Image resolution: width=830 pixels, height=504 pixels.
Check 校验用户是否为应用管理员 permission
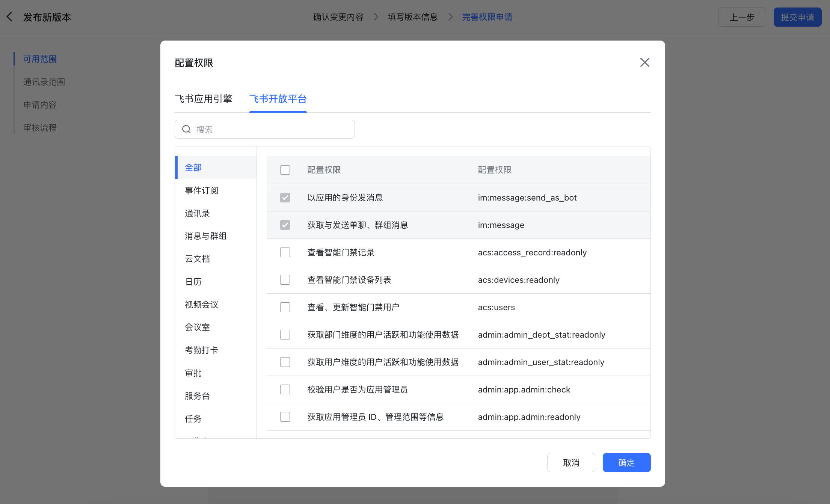click(285, 389)
